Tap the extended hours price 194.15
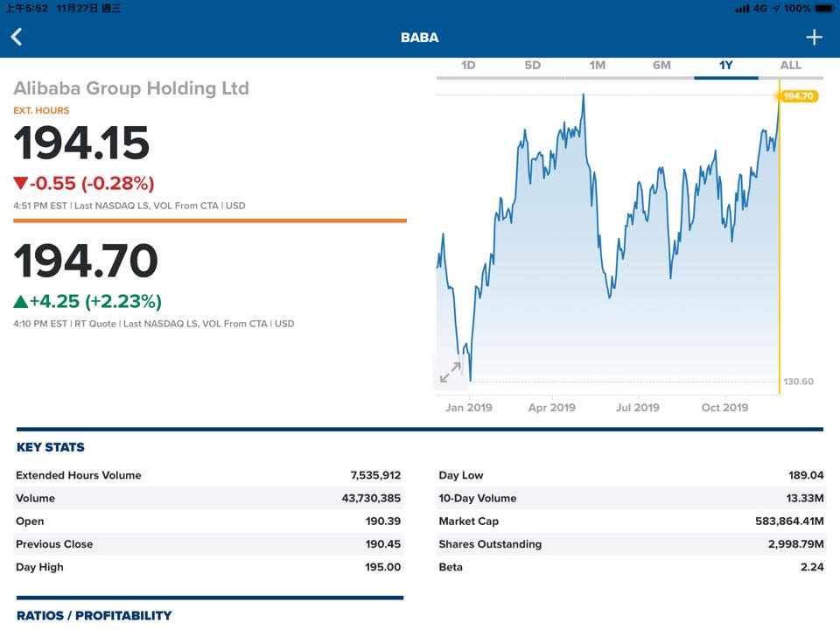This screenshot has width=840, height=630. [81, 143]
